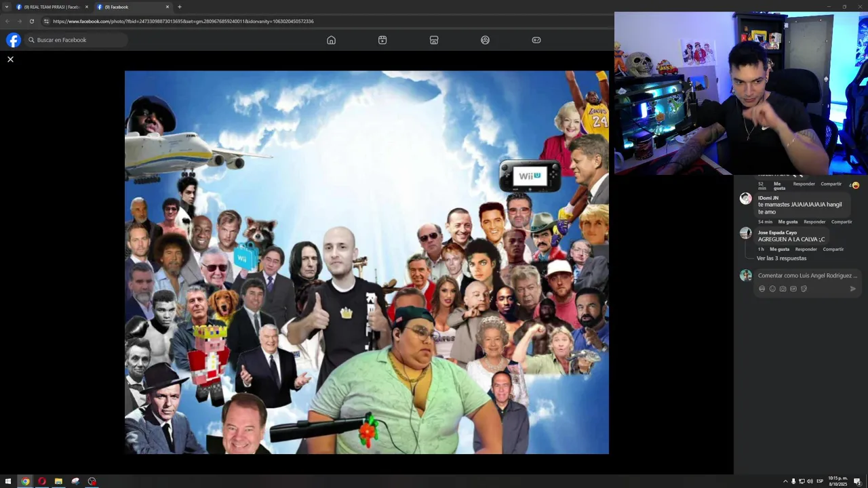View the laughing reaction count on the top comment
The image size is (868, 488).
click(x=854, y=185)
